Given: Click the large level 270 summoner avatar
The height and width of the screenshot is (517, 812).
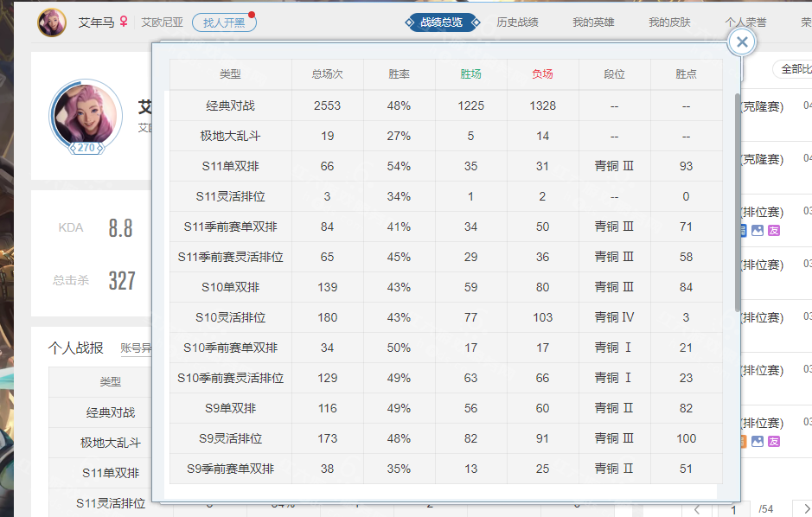Looking at the screenshot, I should pos(86,114).
